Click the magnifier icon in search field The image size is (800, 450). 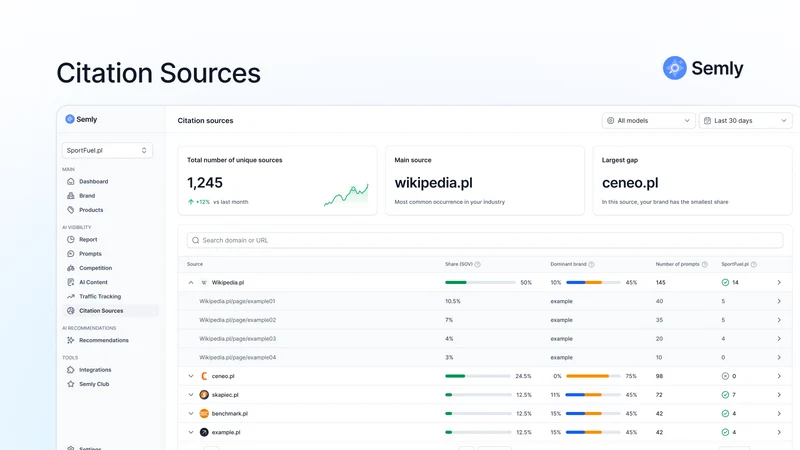(195, 240)
